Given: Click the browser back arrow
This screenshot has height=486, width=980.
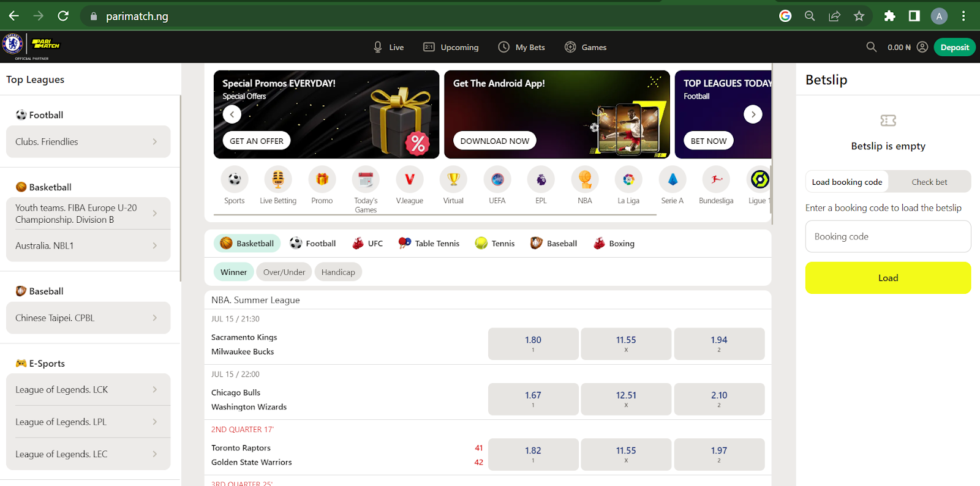Looking at the screenshot, I should [x=13, y=16].
